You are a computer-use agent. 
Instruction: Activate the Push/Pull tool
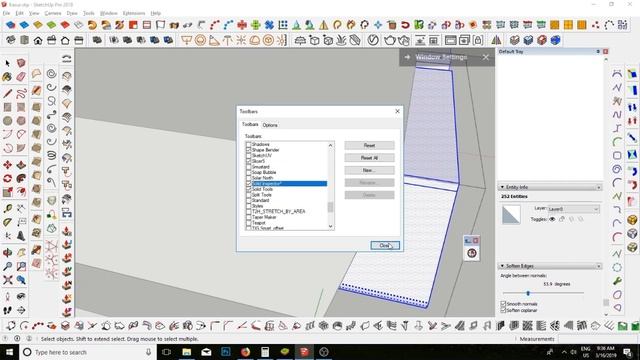tap(21, 165)
